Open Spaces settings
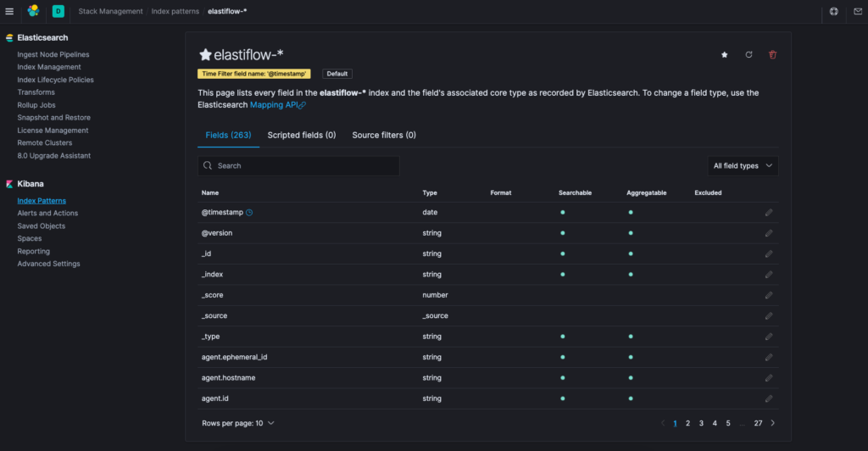Viewport: 868px width, 451px height. [30, 238]
